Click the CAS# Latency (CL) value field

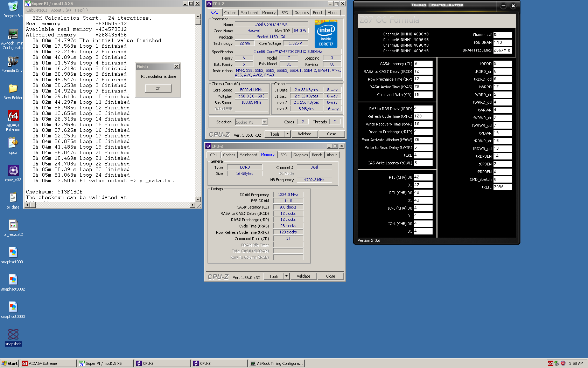(x=423, y=64)
